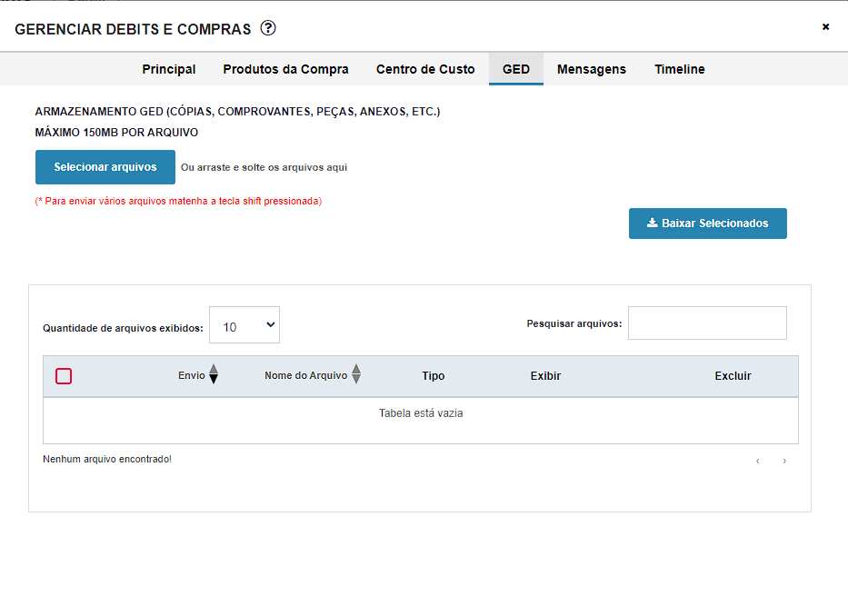Screen dimensions: 848x616
Task: Click the 'Nenhum arquivo encontrado!' status text
Action: click(107, 459)
